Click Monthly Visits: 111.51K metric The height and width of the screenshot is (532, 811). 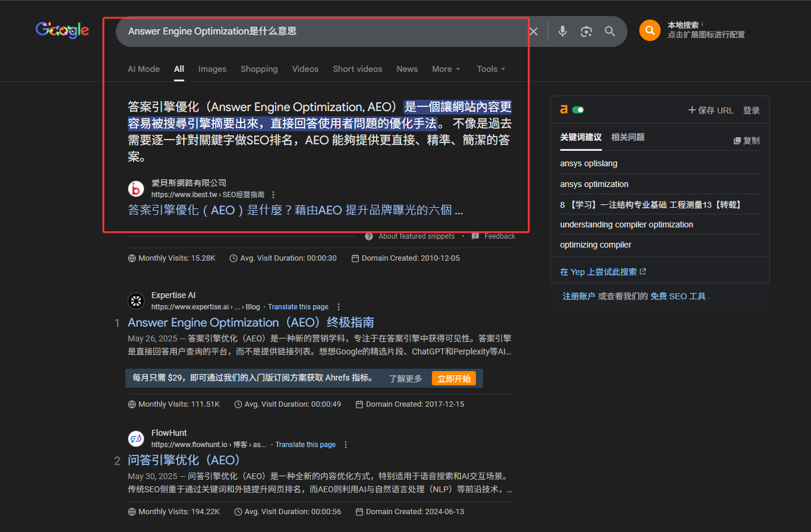click(x=174, y=404)
